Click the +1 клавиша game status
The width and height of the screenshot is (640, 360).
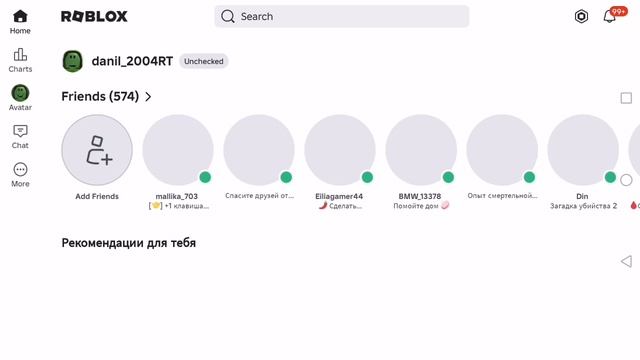click(x=179, y=206)
